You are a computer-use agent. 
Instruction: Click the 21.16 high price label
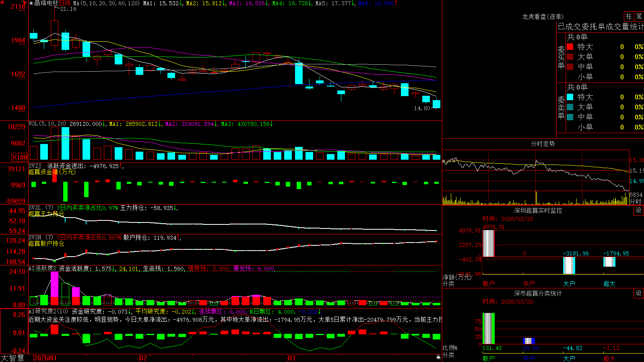[68, 9]
